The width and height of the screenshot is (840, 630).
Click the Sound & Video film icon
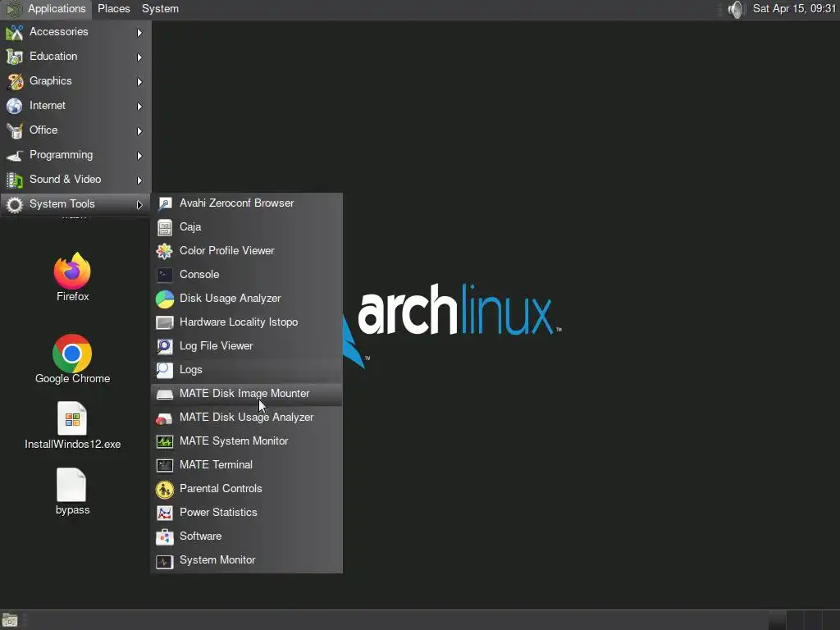[x=15, y=180]
